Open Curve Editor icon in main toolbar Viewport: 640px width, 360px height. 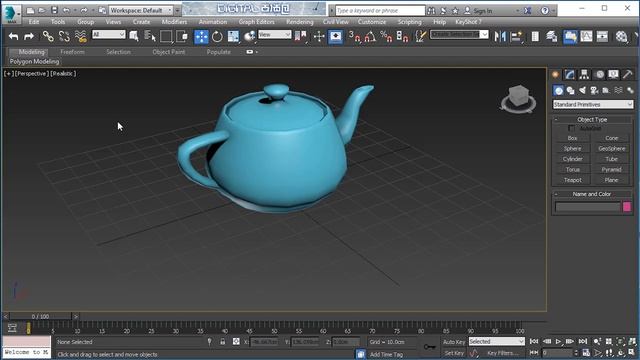tap(586, 37)
